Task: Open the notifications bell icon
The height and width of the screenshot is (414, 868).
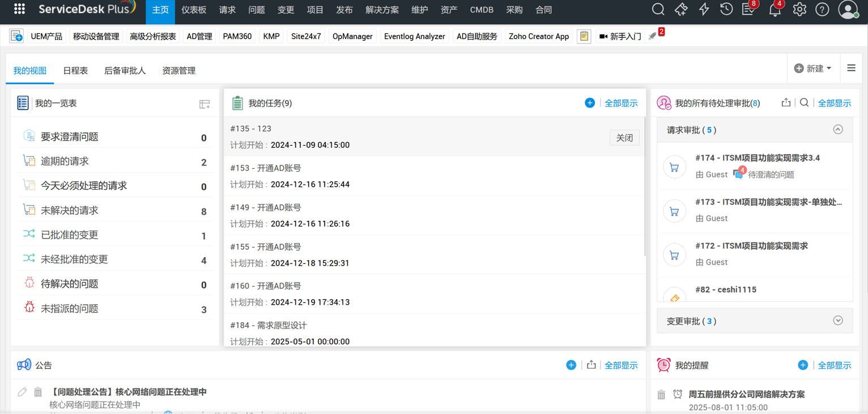Action: pos(775,10)
